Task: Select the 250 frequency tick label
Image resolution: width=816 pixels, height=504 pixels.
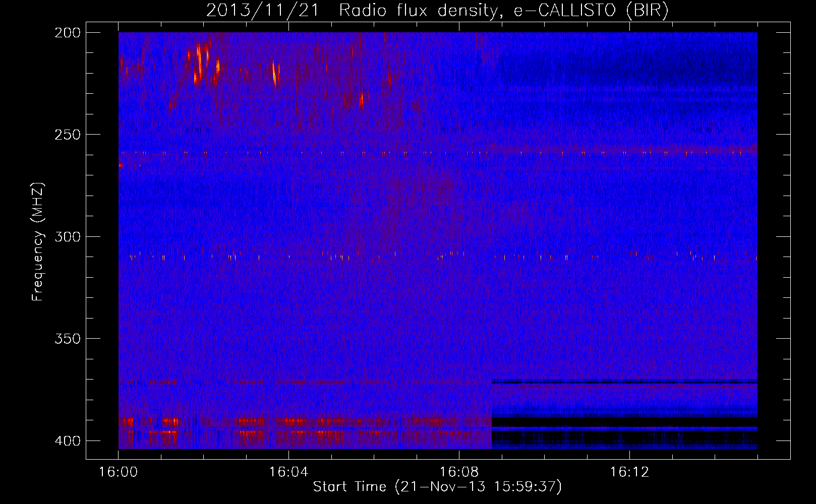Action: [68, 135]
